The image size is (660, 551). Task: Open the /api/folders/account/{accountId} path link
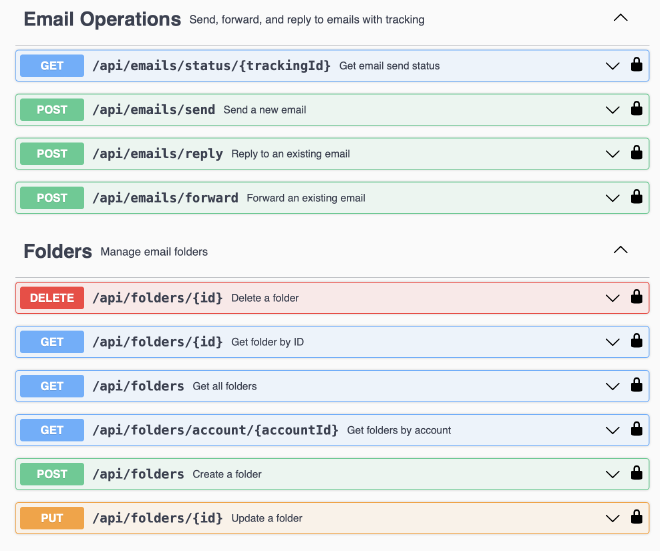pos(215,430)
